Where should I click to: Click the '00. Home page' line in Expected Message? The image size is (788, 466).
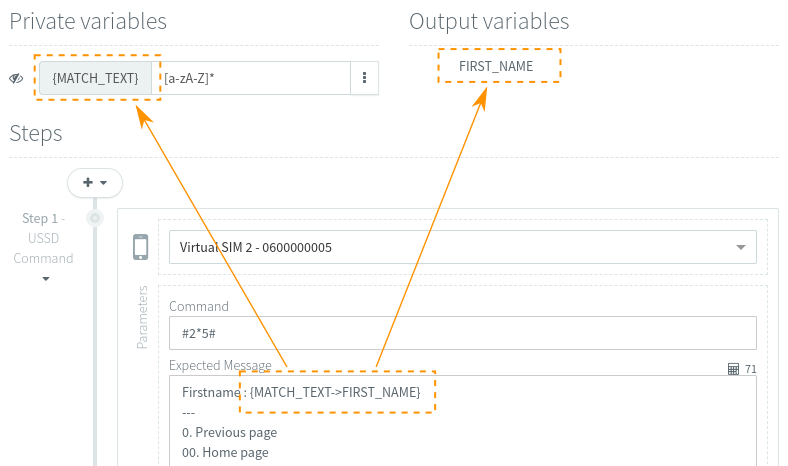click(225, 453)
